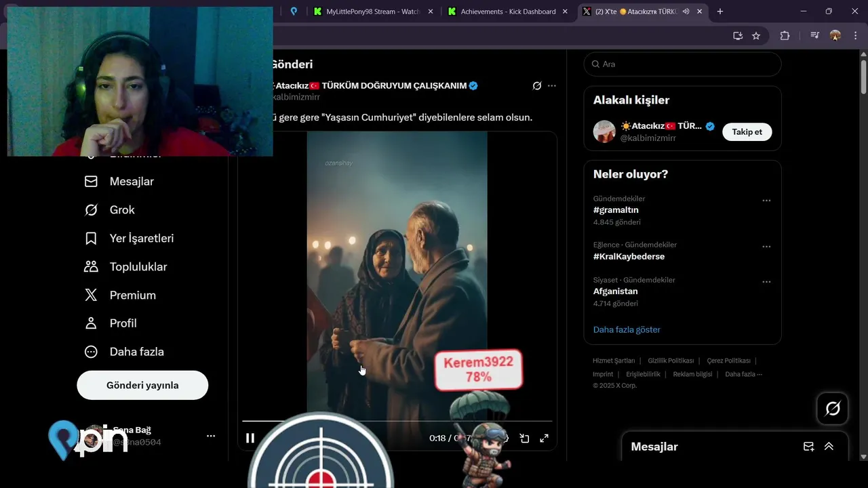Open Hizmet Şartları footer link
The image size is (868, 488).
(614, 361)
